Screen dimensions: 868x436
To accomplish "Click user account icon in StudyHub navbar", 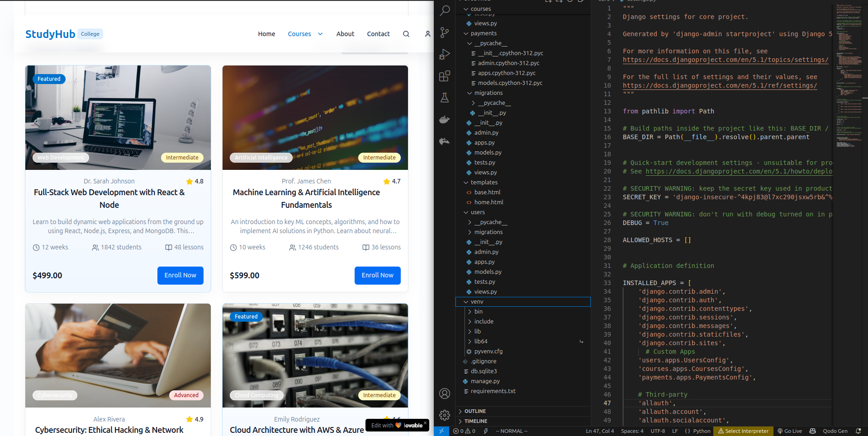I will pyautogui.click(x=427, y=34).
